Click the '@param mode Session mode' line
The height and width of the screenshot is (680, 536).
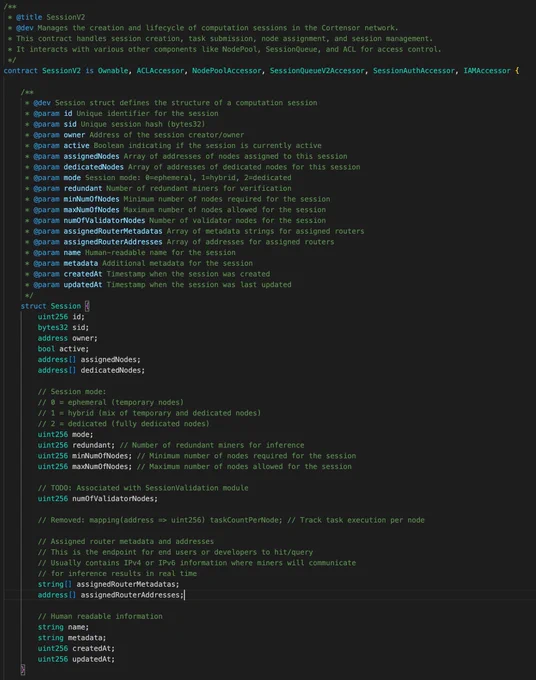[158, 178]
